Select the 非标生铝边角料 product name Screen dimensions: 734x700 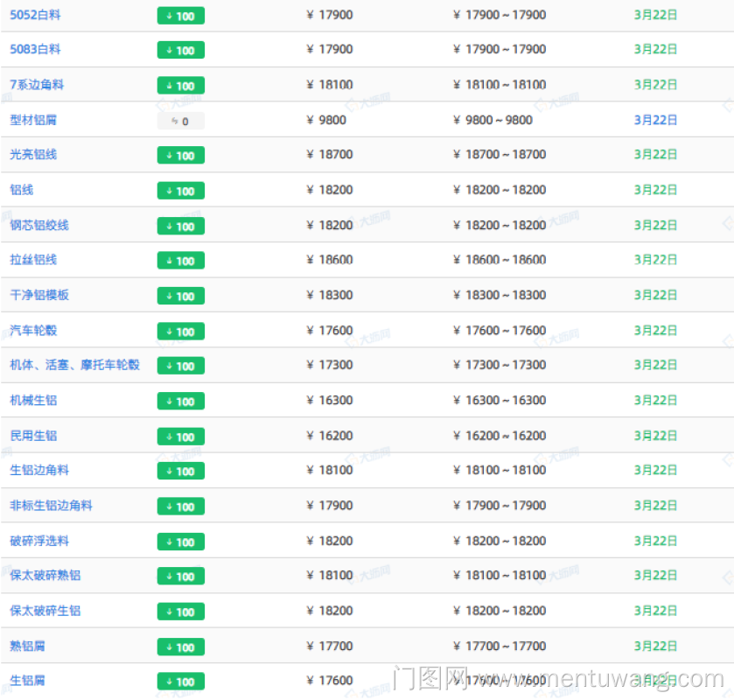[51, 506]
